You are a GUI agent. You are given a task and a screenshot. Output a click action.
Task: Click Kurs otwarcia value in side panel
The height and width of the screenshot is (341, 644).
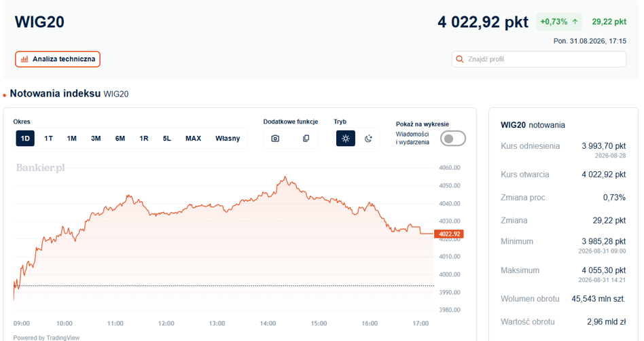tap(604, 175)
